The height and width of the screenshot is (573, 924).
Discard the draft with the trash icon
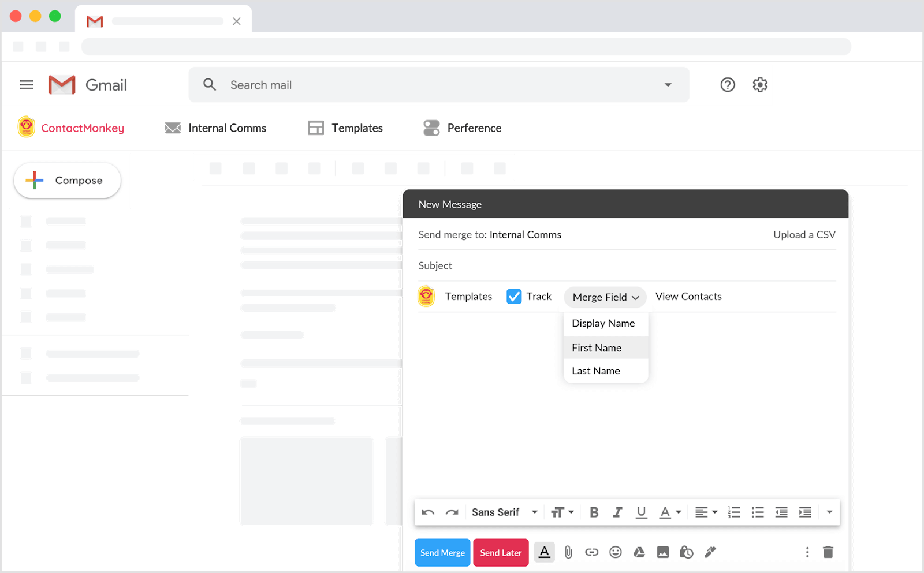(828, 552)
